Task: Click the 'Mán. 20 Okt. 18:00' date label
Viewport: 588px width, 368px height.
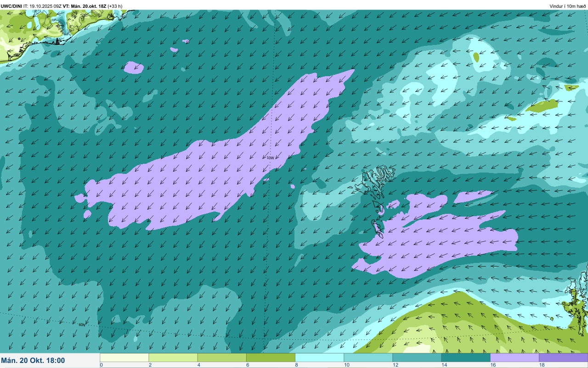Action: [x=33, y=361]
